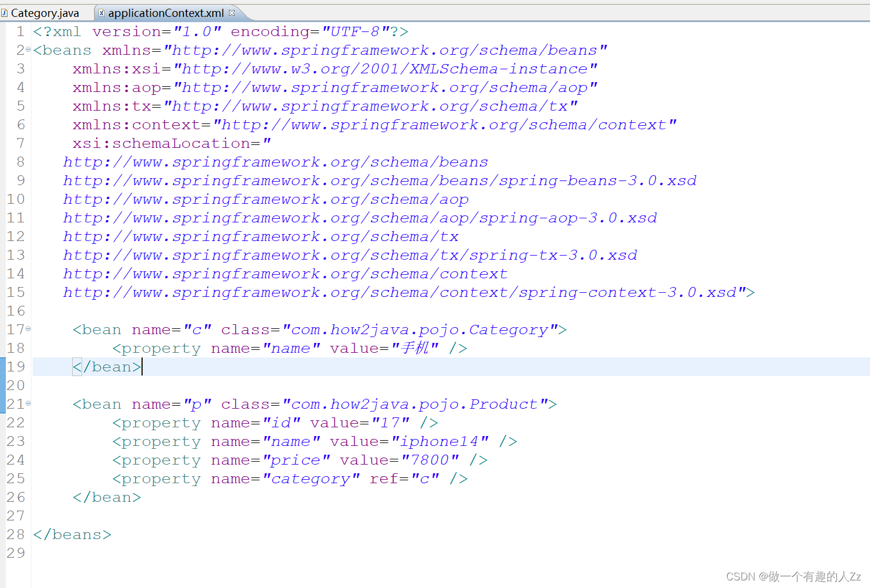Click the schema/aop URL on line 10
The height and width of the screenshot is (588, 870).
[x=266, y=200]
